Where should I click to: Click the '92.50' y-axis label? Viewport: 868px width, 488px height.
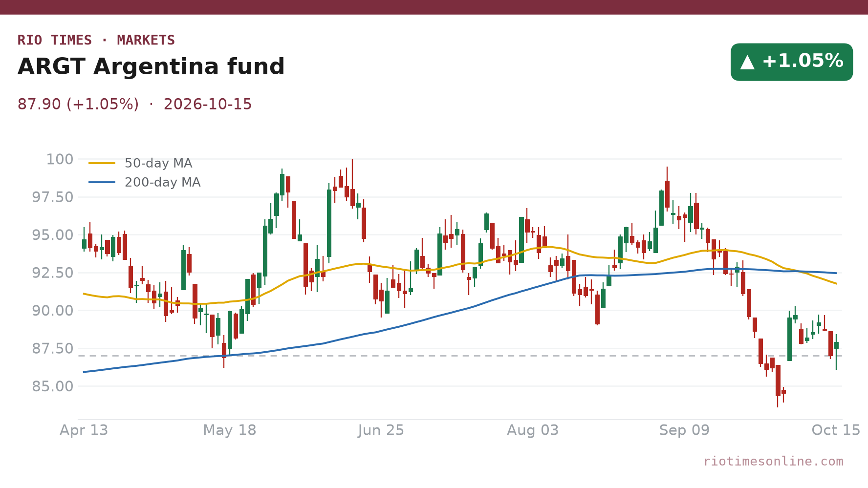[53, 273]
